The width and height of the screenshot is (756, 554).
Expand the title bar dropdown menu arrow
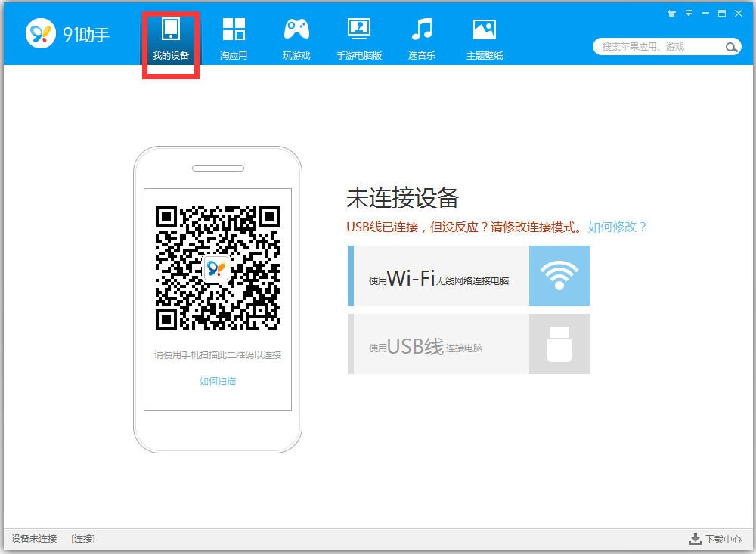pos(689,14)
